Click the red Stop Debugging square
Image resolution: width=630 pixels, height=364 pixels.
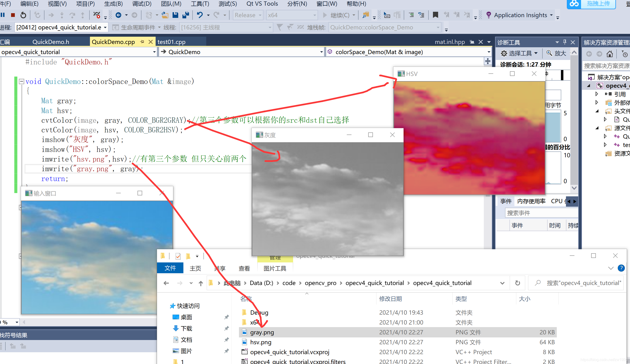pyautogui.click(x=13, y=15)
